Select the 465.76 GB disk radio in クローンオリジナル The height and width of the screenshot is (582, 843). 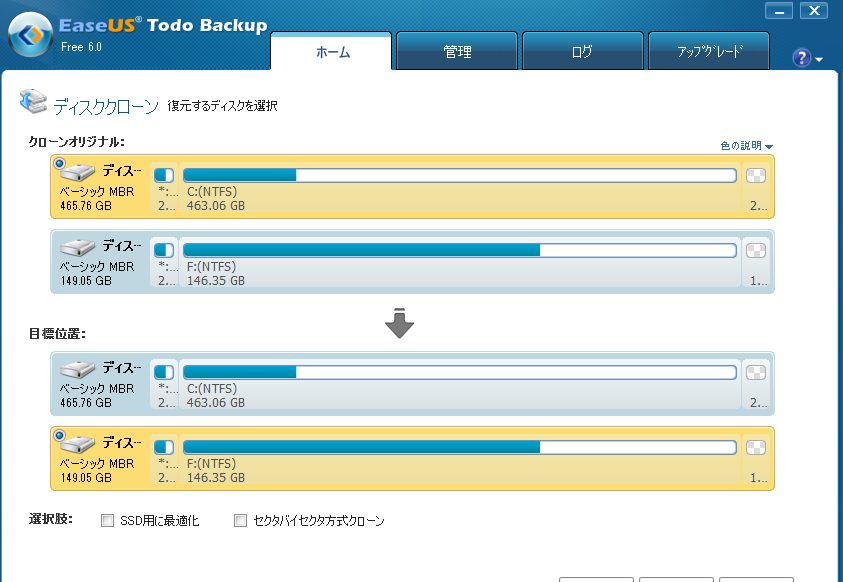click(x=60, y=163)
